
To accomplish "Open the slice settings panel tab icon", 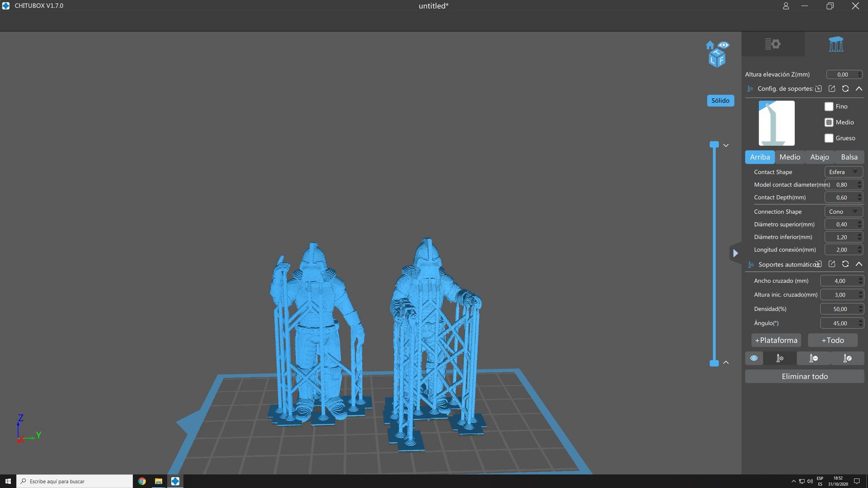I will 773,44.
